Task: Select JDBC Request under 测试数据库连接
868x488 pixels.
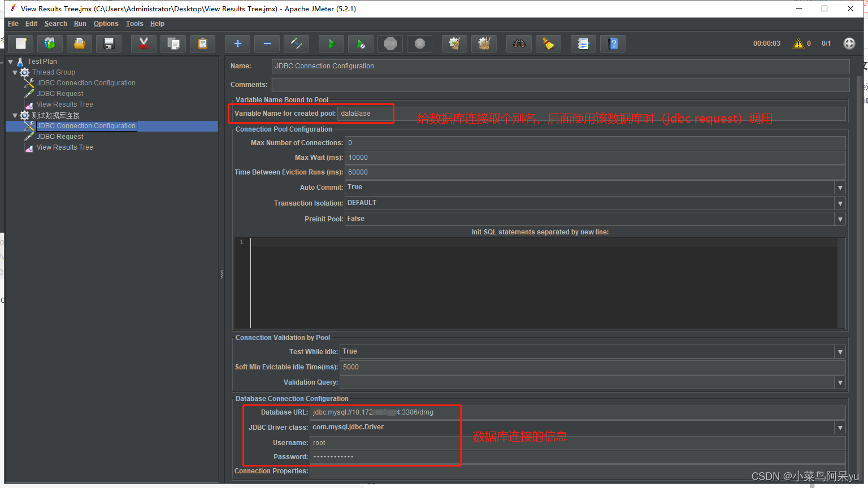Action: 60,137
